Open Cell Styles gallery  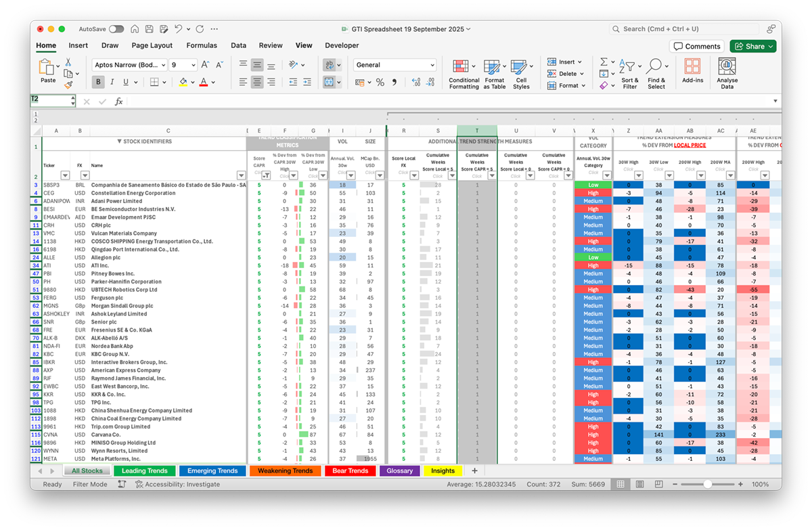coord(520,74)
